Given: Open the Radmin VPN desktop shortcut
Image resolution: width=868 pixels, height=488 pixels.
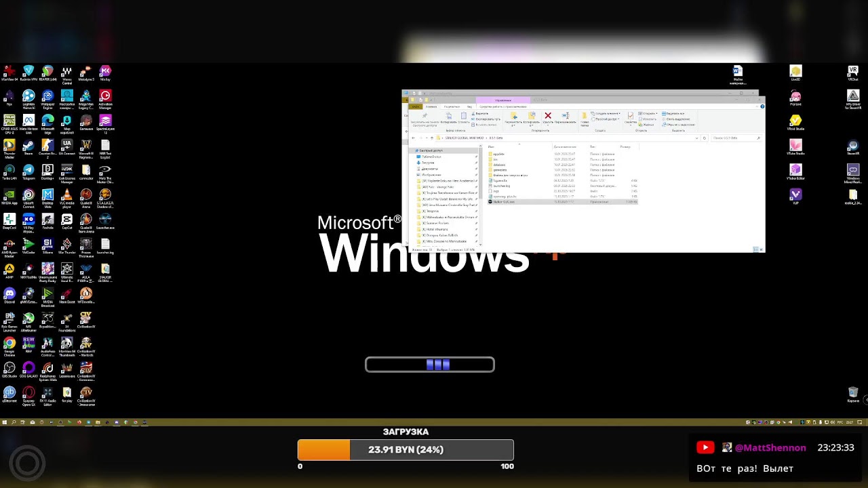Looking at the screenshot, I should pyautogui.click(x=28, y=74).
